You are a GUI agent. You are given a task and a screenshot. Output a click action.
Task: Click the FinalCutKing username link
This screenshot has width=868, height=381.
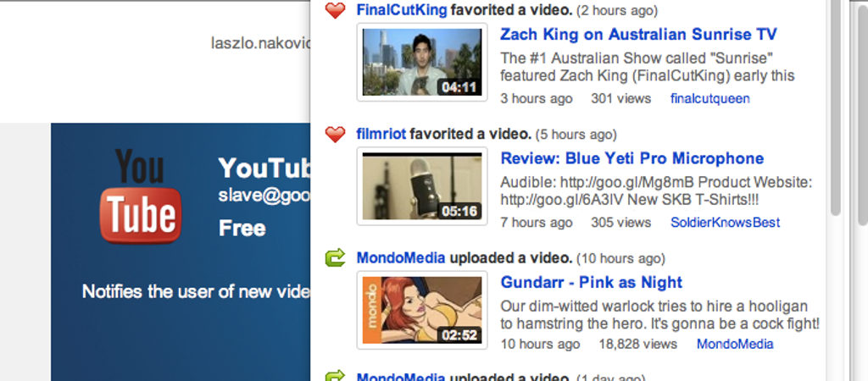(x=401, y=10)
